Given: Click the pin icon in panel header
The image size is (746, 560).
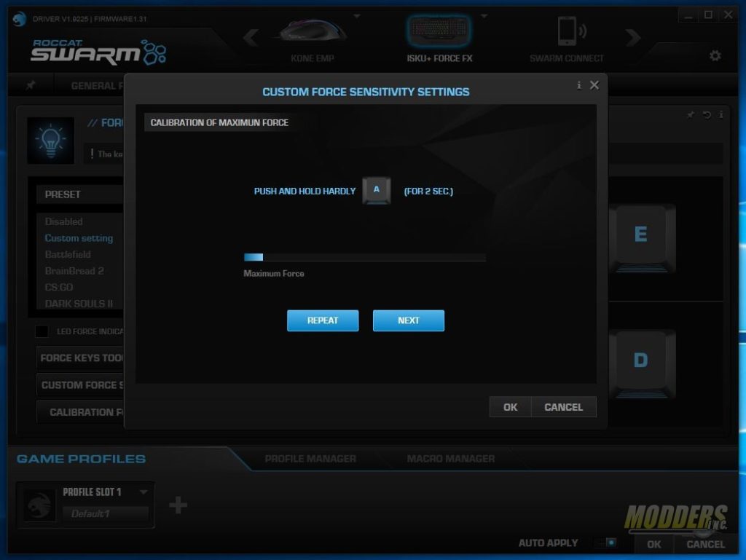Looking at the screenshot, I should (x=691, y=114).
